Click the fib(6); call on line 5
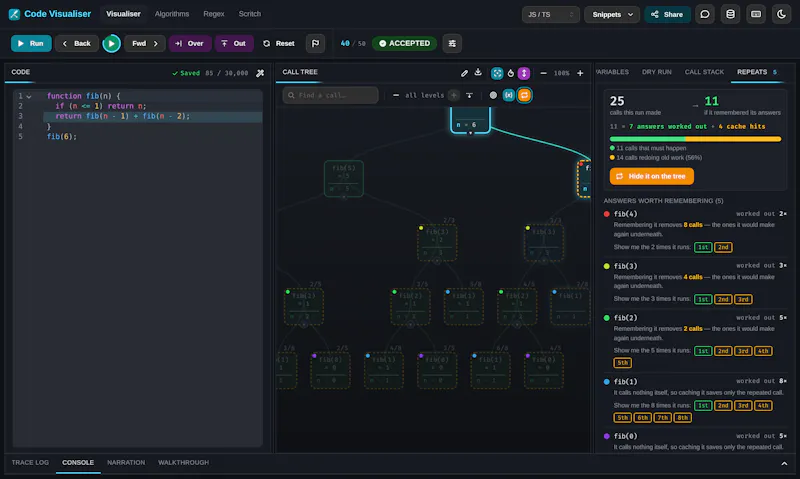Viewport: 800px width, 479px height. pyautogui.click(x=62, y=137)
